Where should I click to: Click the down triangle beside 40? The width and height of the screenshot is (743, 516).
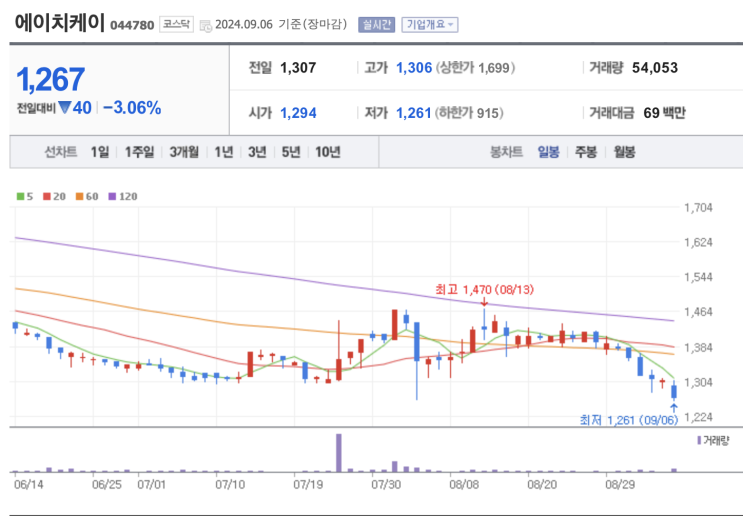point(64,108)
